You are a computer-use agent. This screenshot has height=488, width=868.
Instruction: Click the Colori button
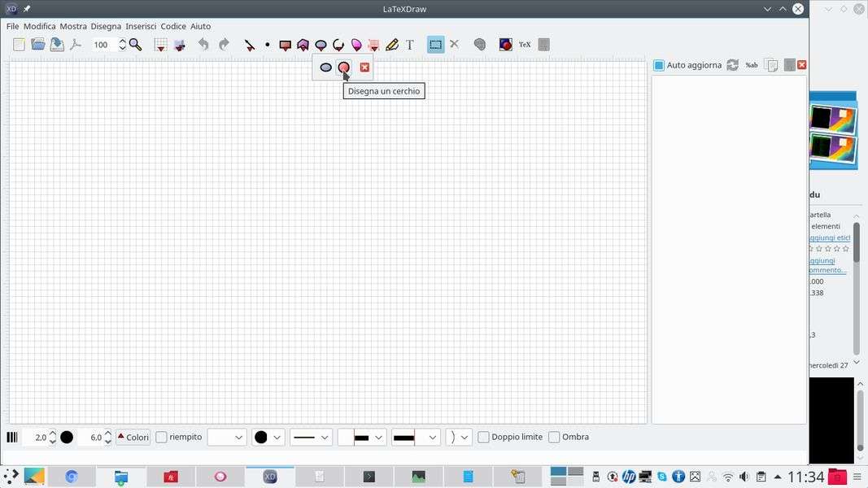coord(133,438)
